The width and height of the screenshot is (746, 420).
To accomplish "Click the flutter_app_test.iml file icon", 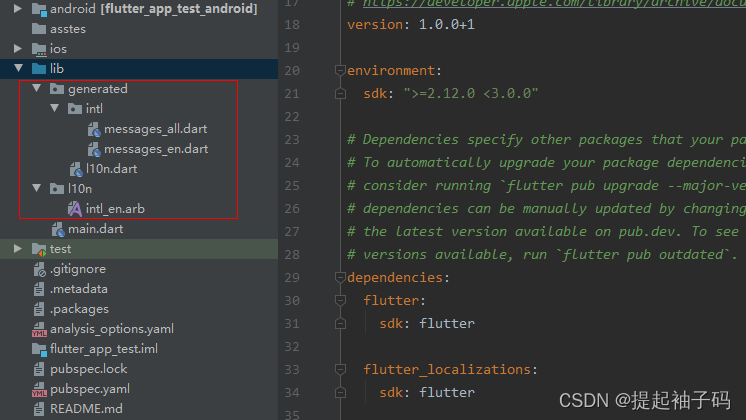I will (39, 349).
